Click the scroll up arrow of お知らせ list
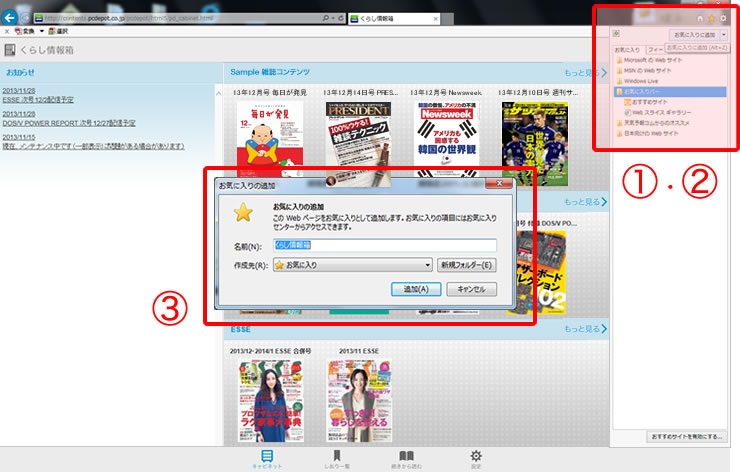740x472 pixels. [219, 93]
